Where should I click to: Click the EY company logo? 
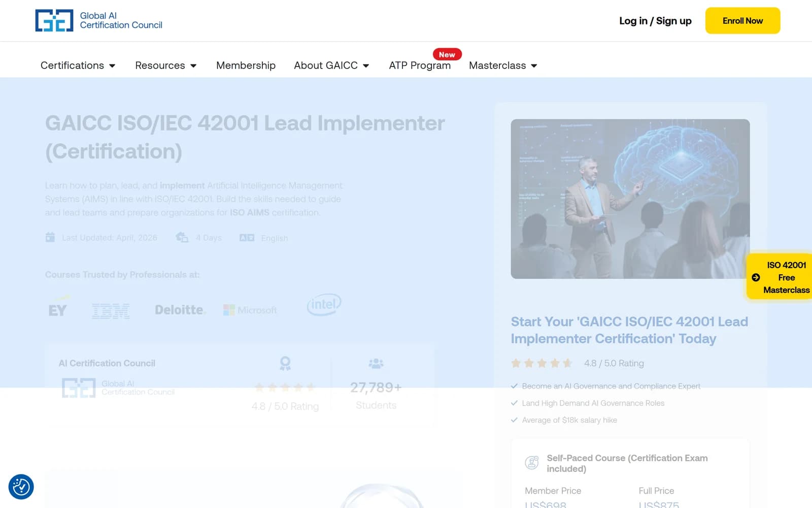pos(58,307)
